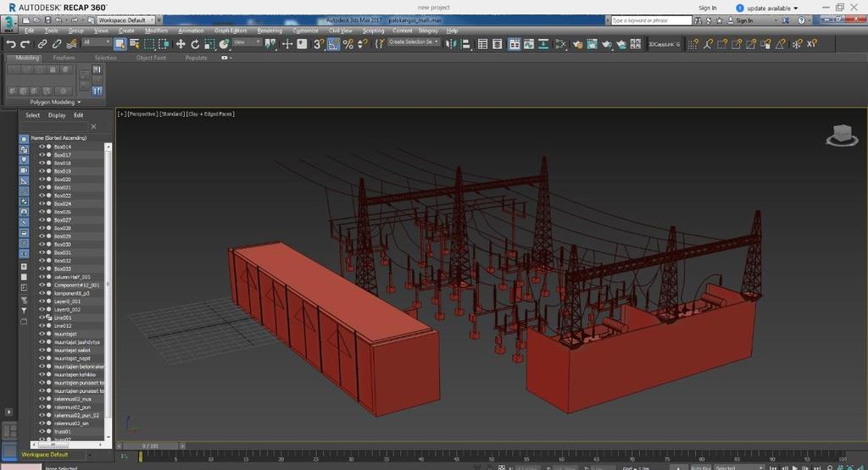Hide Layer0_001 using its eye icon
868x470 pixels.
[42, 301]
